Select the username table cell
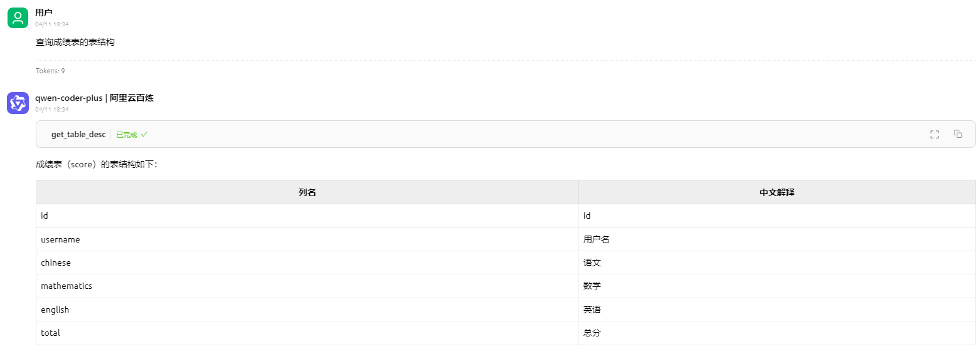This screenshot has width=980, height=354. point(60,239)
